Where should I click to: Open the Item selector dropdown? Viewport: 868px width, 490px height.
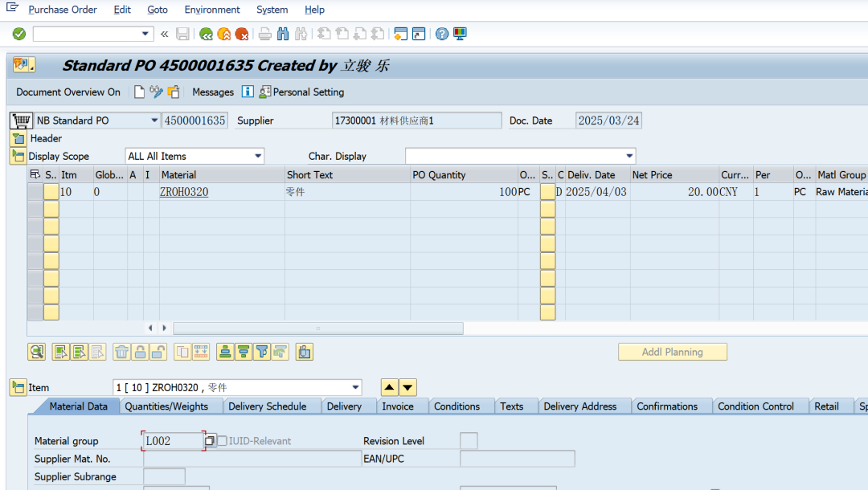(x=355, y=388)
